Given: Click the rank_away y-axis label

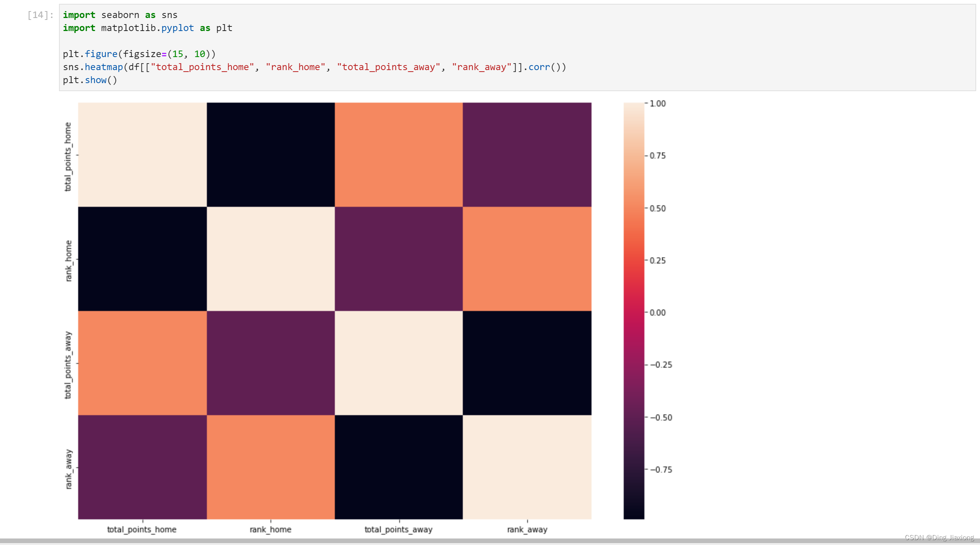Looking at the screenshot, I should click(x=69, y=469).
